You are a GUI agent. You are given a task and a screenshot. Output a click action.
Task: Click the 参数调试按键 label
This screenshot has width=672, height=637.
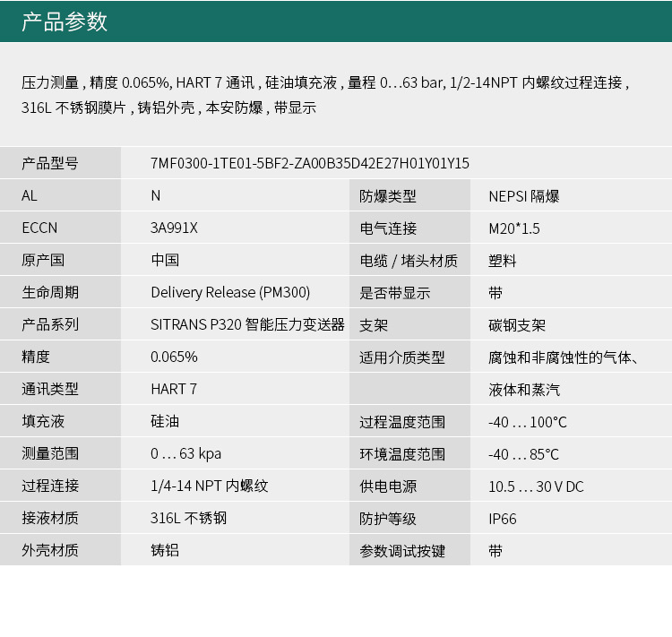coord(402,551)
